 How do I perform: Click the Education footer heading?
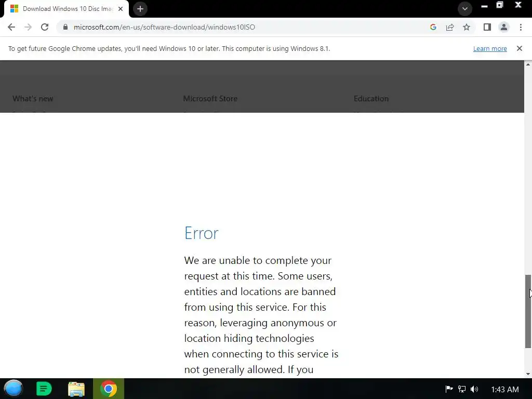coord(371,98)
